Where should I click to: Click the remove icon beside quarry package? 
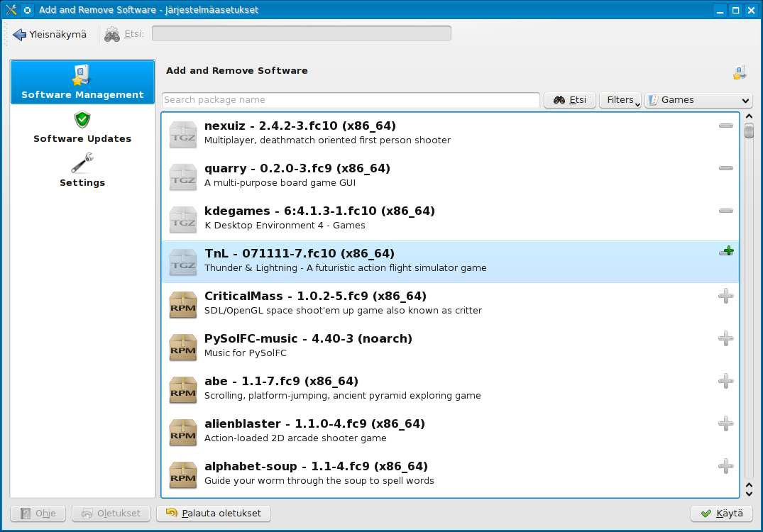(x=725, y=168)
